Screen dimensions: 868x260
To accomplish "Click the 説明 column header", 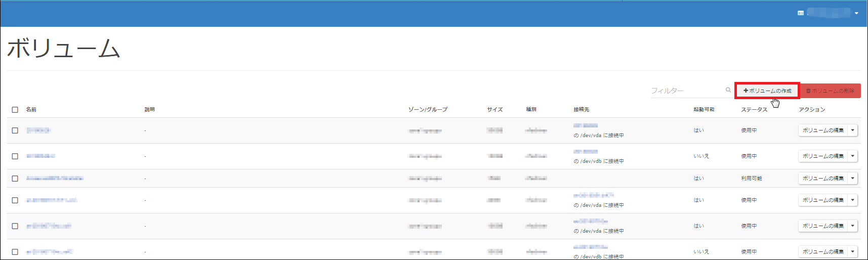I will (x=150, y=110).
